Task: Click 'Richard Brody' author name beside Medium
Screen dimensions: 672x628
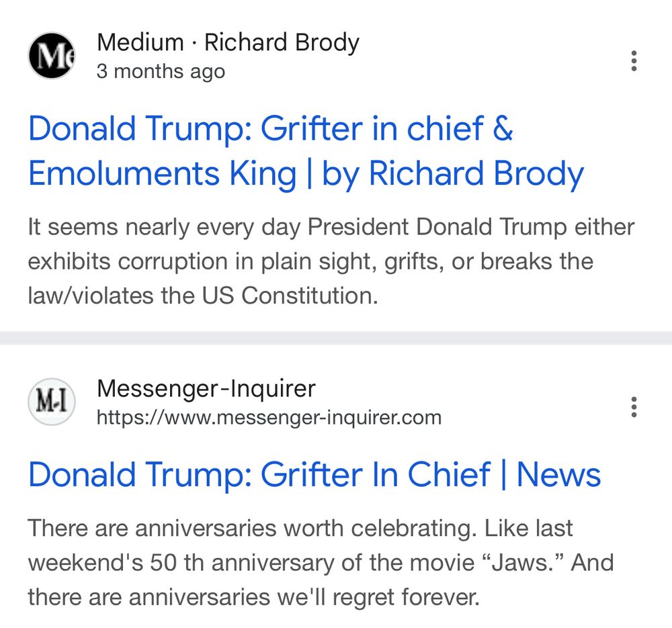Action: coord(282,42)
